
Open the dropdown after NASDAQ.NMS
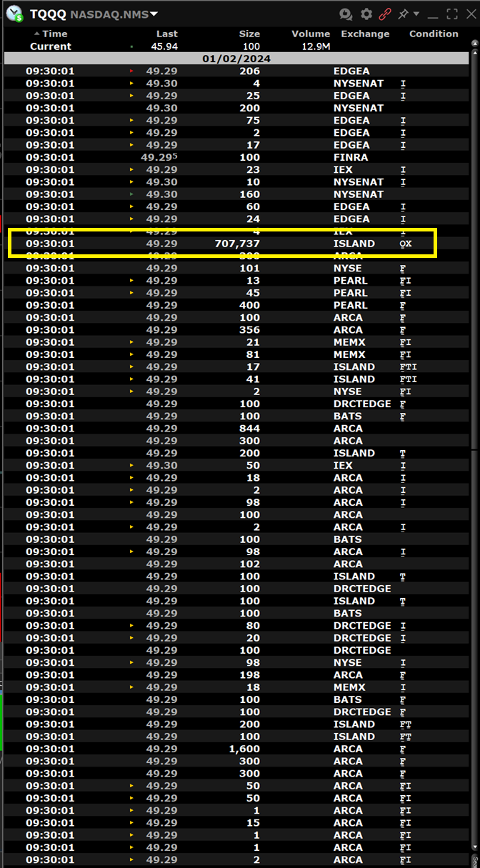click(154, 14)
